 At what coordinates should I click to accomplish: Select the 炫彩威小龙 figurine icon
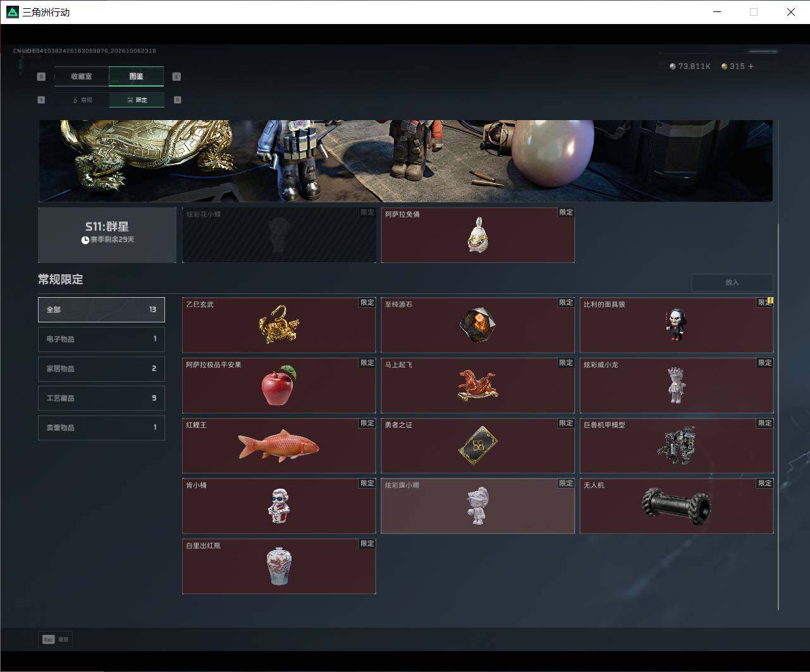pyautogui.click(x=676, y=385)
